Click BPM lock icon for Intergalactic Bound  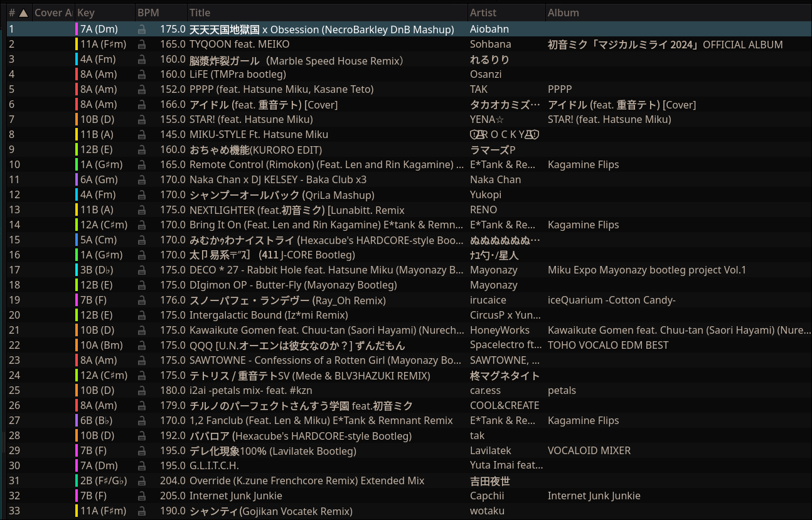142,316
